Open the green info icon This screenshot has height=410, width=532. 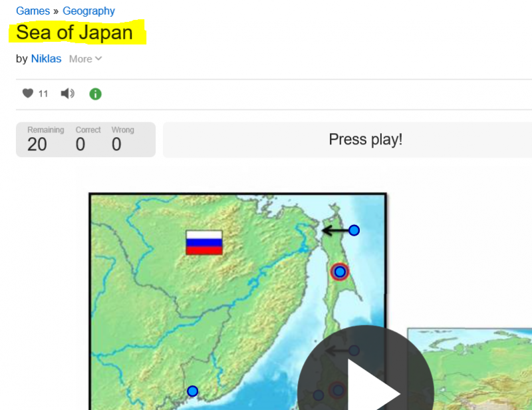(95, 94)
